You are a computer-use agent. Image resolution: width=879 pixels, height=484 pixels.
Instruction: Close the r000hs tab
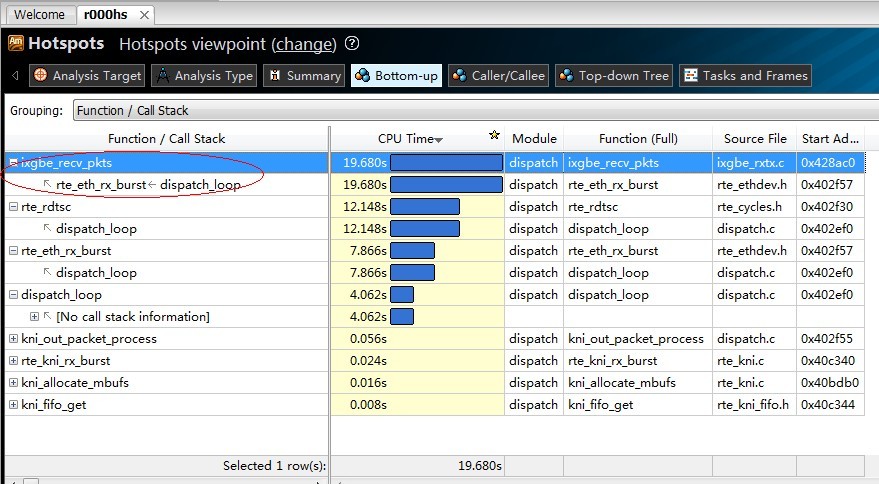(x=145, y=15)
